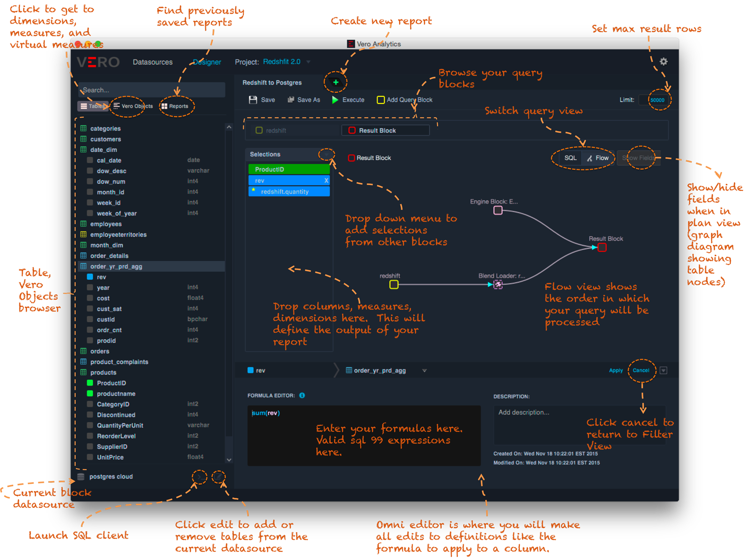This screenshot has height=558, width=756.
Task: Open the settings gear
Action: (663, 61)
